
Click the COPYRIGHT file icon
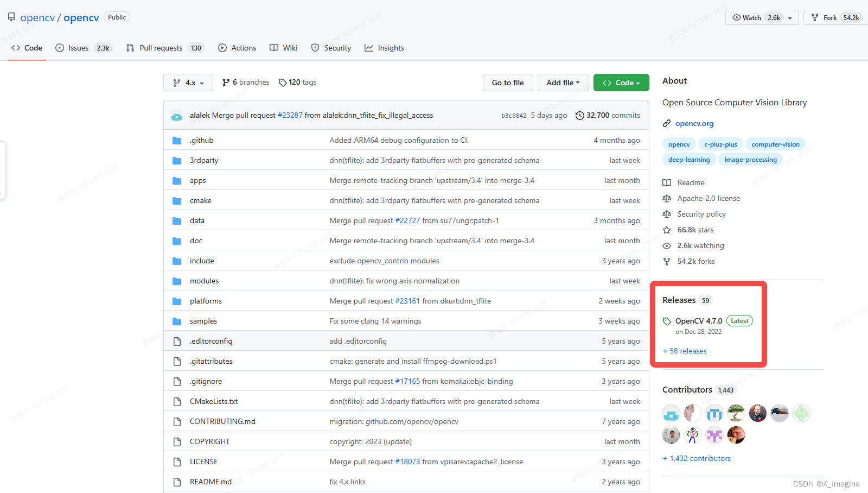pos(177,442)
